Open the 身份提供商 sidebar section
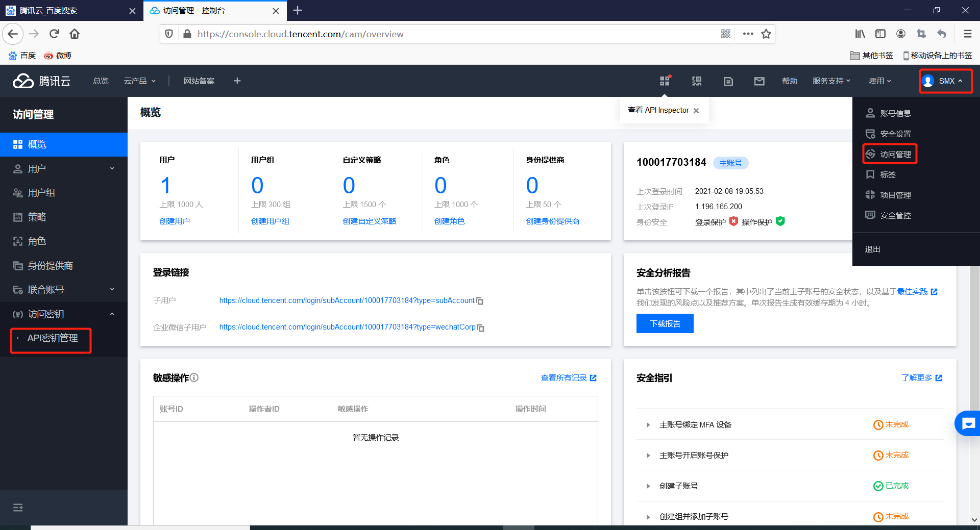The image size is (980, 530). [x=52, y=265]
